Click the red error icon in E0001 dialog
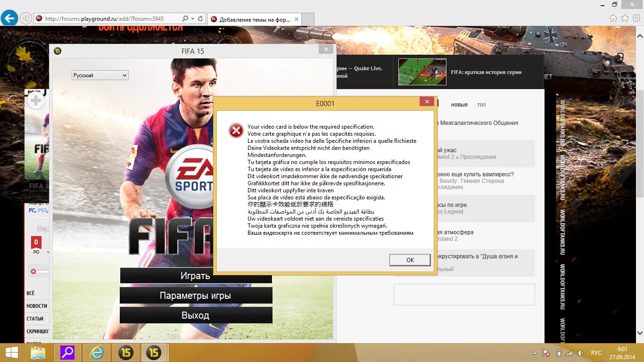Screen dimensions: 644x362 [x=236, y=131]
